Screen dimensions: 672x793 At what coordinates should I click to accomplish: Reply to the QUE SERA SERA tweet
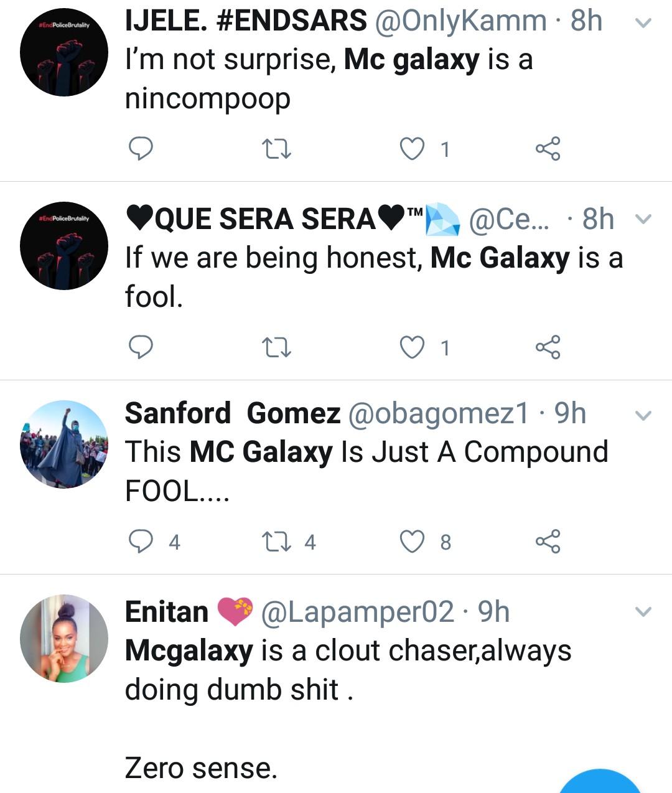[141, 347]
